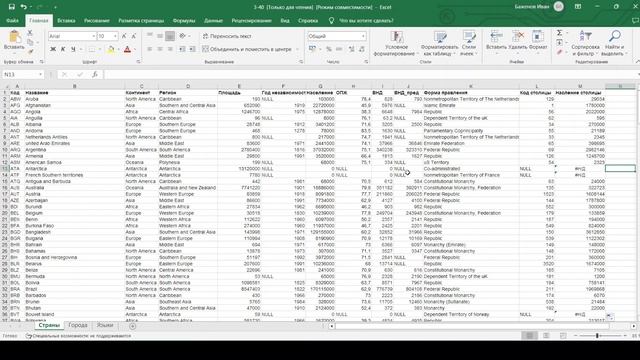Click the Decrease Decimal icon
This screenshot has height=360, width=640.
(362, 49)
